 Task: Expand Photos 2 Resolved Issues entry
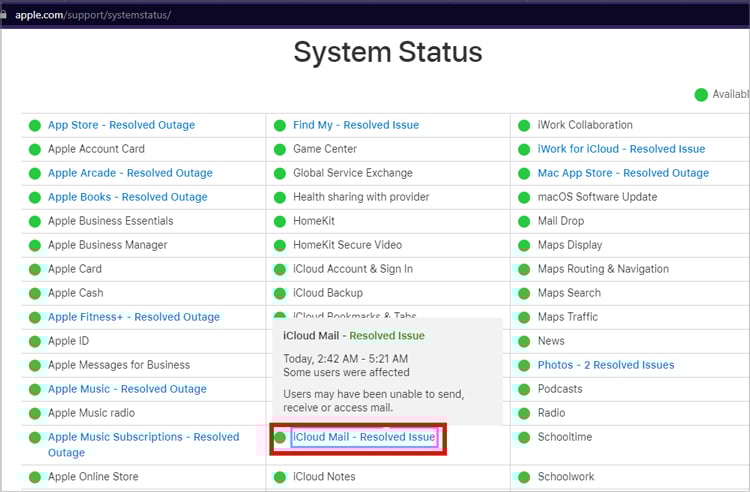[605, 365]
